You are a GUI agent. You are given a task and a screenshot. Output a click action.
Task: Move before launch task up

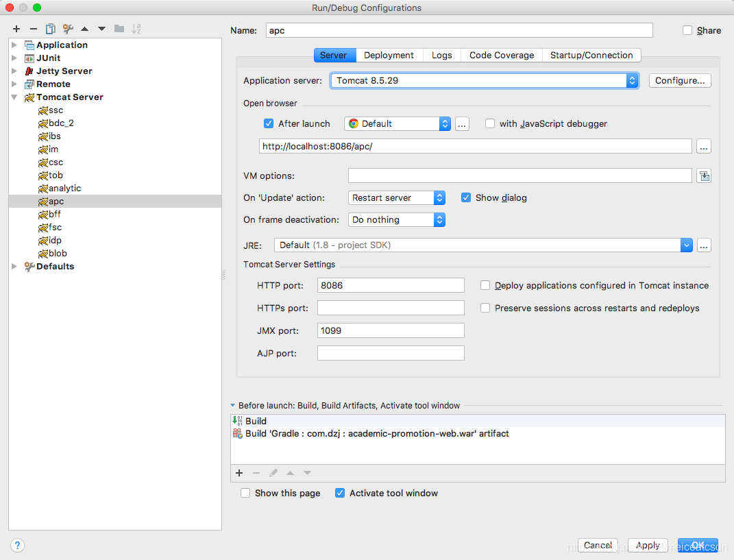[x=290, y=473]
